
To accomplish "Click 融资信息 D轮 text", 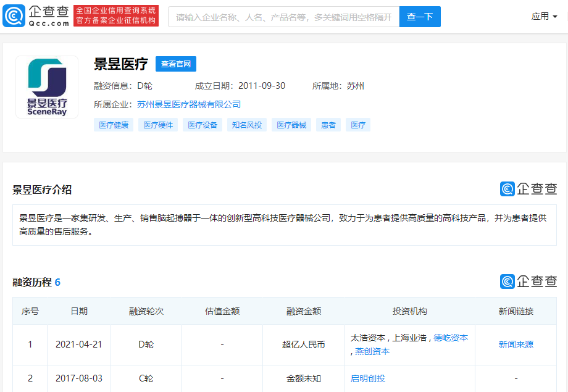I will click(x=123, y=86).
